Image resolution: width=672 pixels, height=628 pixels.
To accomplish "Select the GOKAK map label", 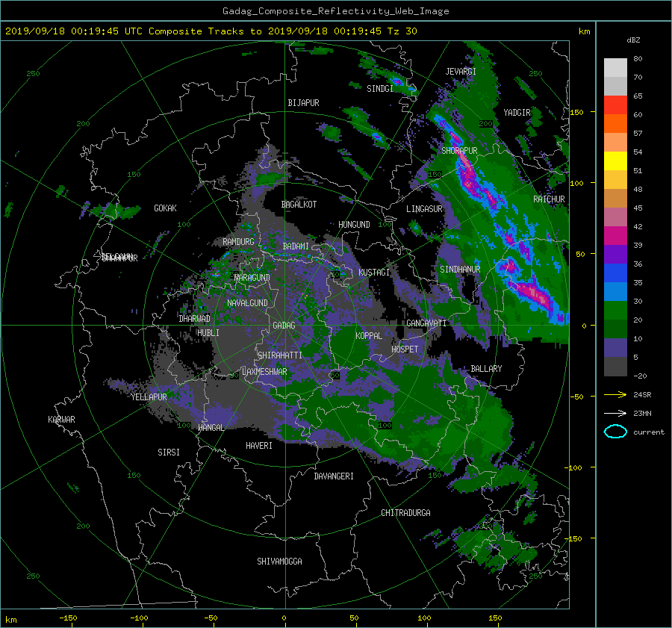I will [x=165, y=208].
